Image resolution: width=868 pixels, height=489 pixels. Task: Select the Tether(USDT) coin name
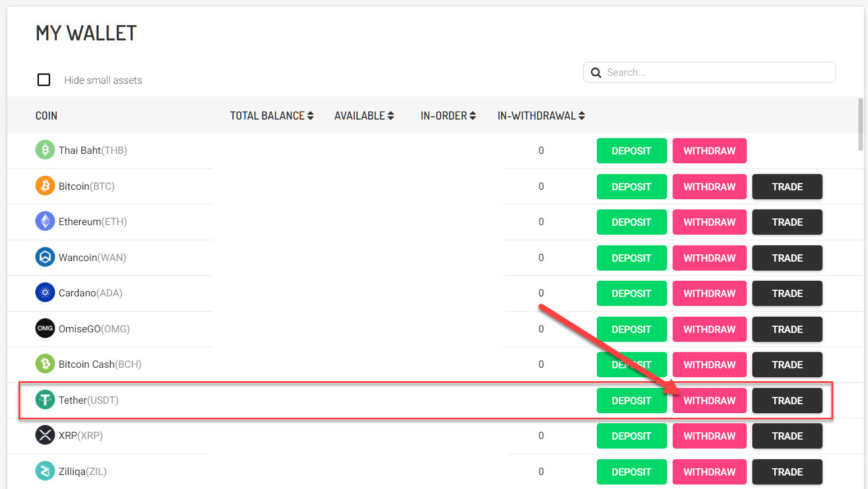click(89, 400)
